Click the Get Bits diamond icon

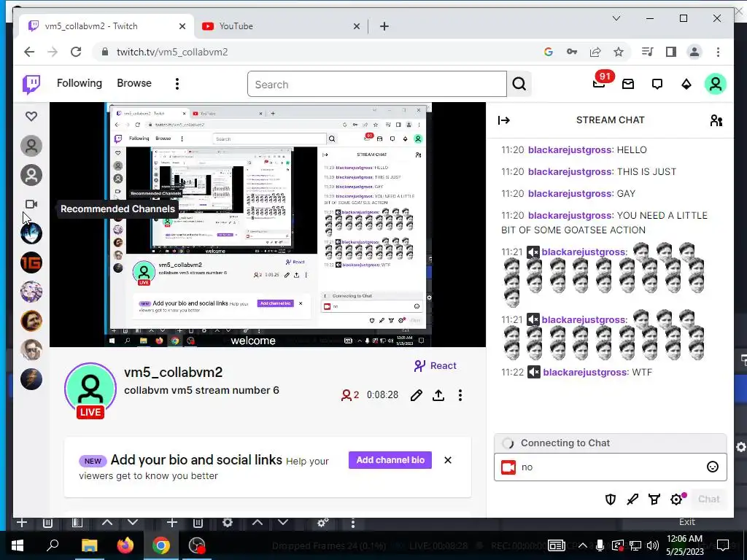[x=686, y=85]
